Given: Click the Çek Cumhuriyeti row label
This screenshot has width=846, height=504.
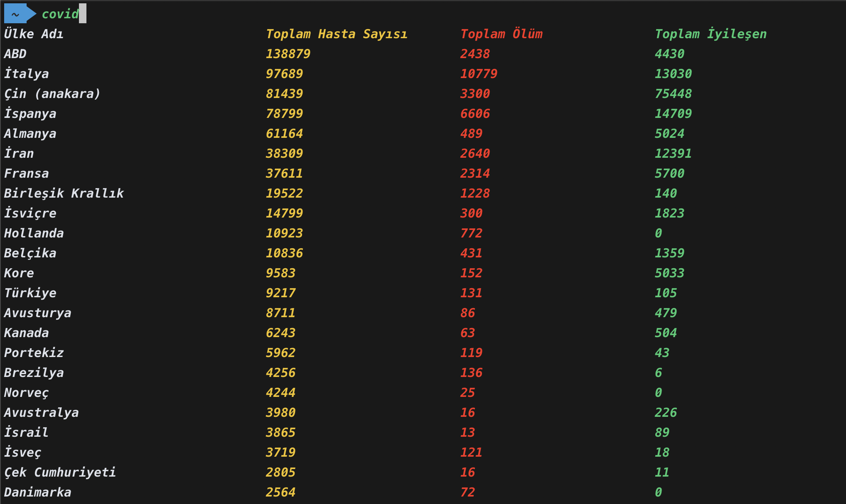Looking at the screenshot, I should click(60, 472).
